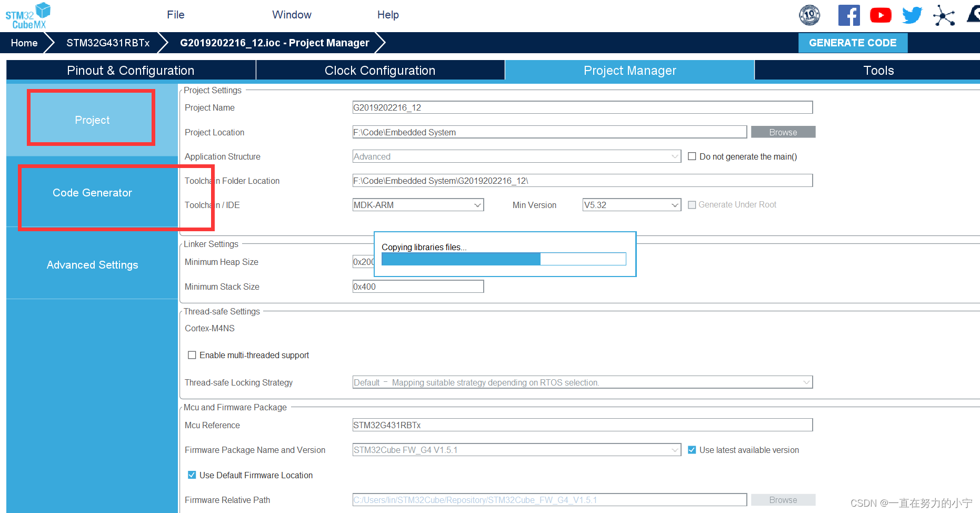The height and width of the screenshot is (513, 980).
Task: Open Thread-safe Locking Strategy dropdown
Action: [583, 382]
